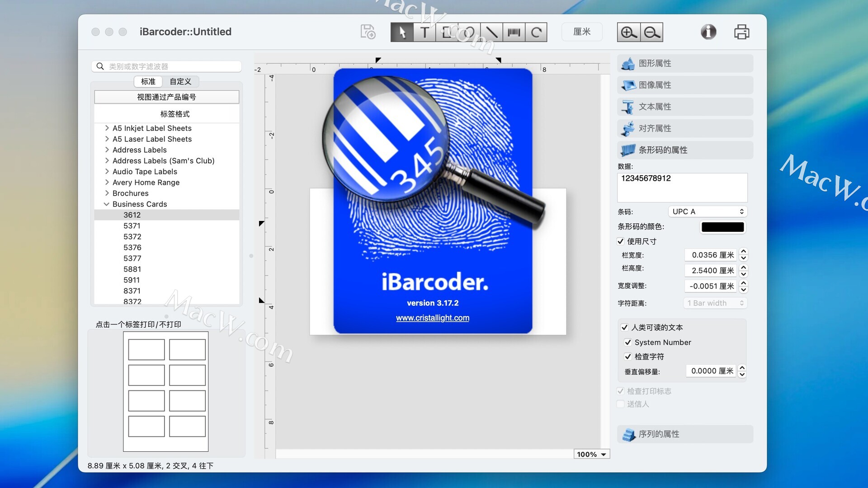Viewport: 868px width, 488px height.
Task: Click the 视图通过产品编号 button
Action: click(x=166, y=97)
